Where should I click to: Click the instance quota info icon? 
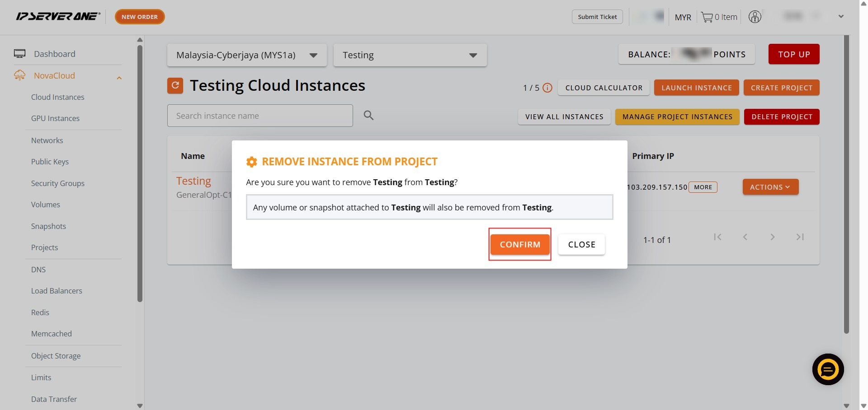point(547,88)
